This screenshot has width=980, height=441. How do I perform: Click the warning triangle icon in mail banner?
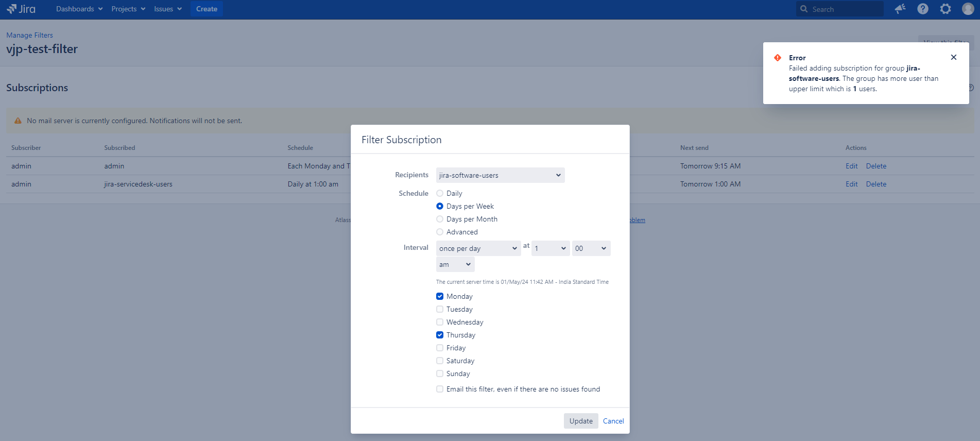pyautogui.click(x=18, y=121)
